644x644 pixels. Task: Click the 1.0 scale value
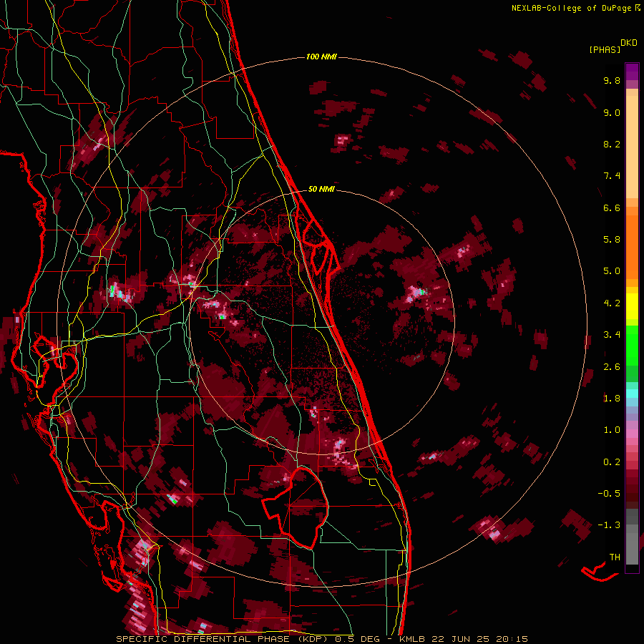coord(612,430)
